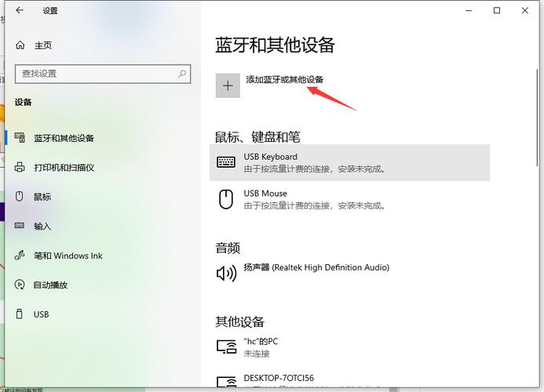Open USB settings page label
This screenshot has width=544, height=392.
pos(42,314)
